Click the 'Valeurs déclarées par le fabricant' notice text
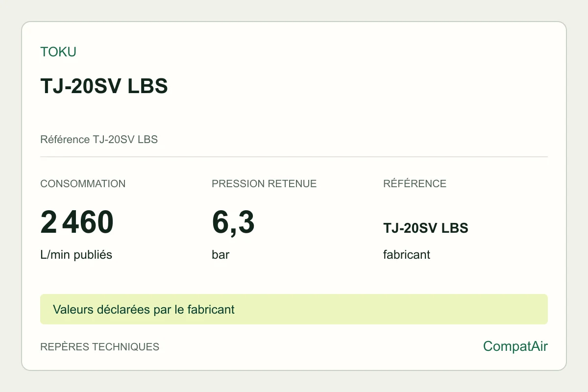 (x=144, y=310)
